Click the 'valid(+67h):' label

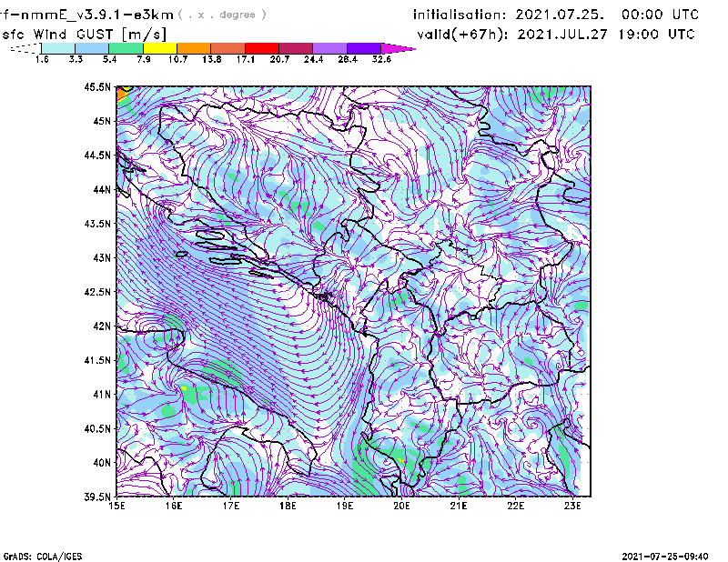pos(463,35)
